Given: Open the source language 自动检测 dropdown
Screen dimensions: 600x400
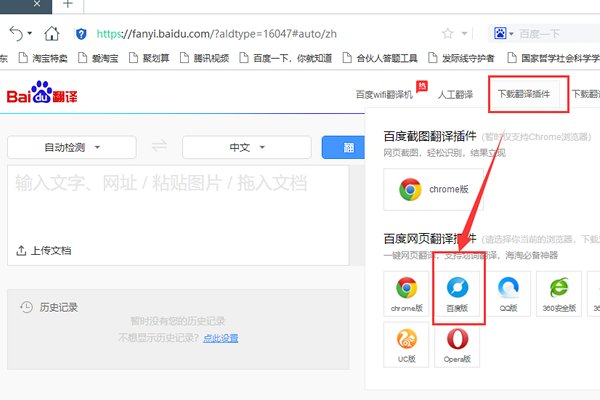Looking at the screenshot, I should tap(72, 147).
